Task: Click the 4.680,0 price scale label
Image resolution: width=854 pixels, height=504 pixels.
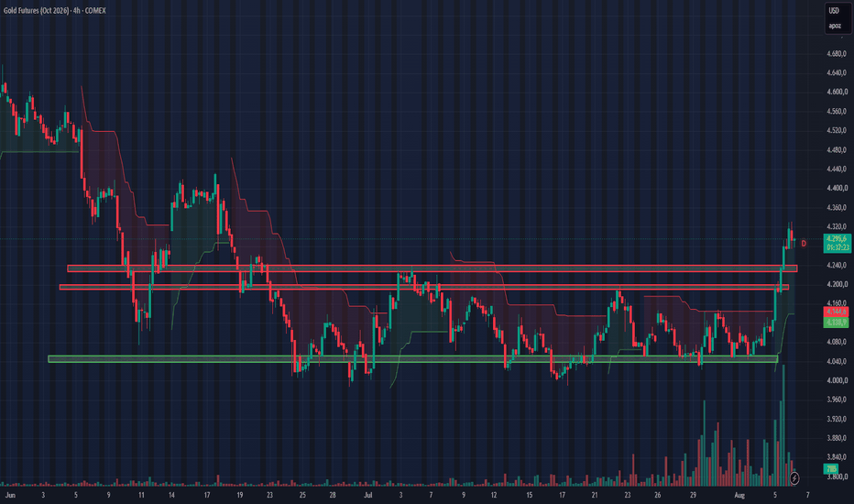Action: pyautogui.click(x=837, y=53)
